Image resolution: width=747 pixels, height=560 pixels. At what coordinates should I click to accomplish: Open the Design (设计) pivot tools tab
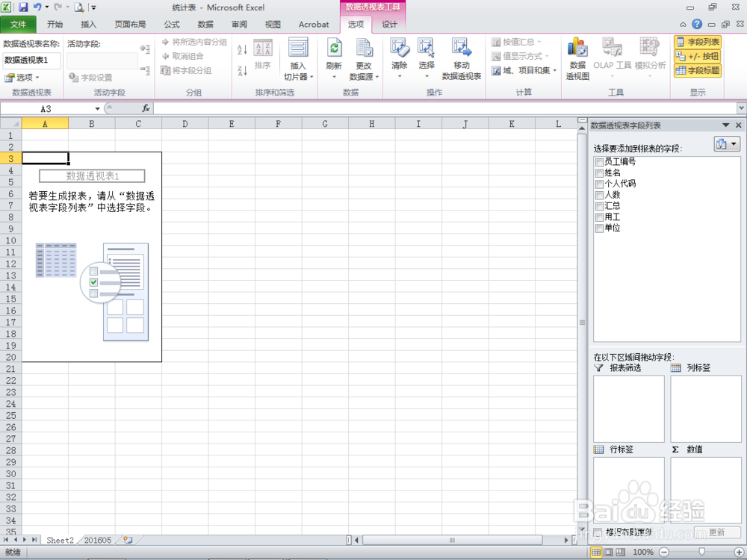pyautogui.click(x=389, y=25)
